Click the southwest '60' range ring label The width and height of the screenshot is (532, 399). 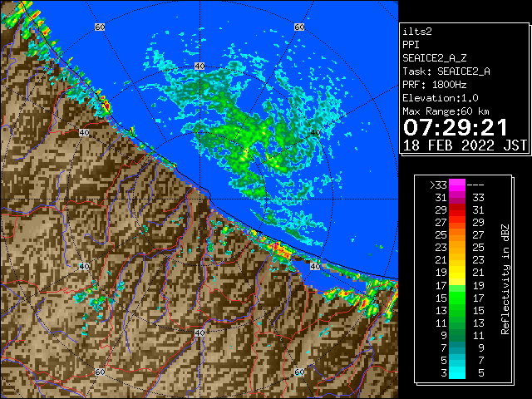pos(100,372)
